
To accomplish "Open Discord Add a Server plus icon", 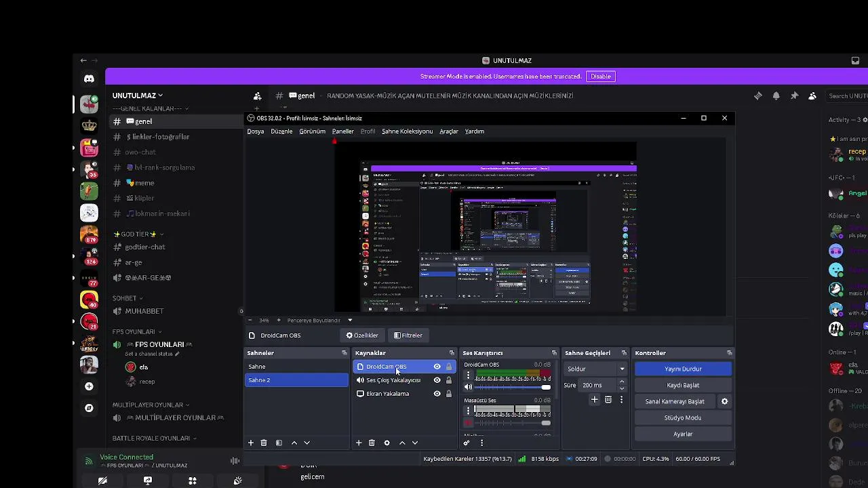I will pyautogui.click(x=89, y=386).
